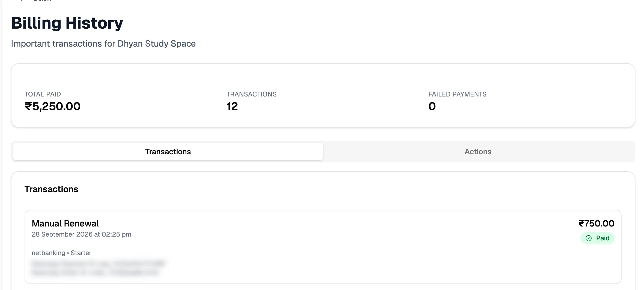Click the green Paid badge
Viewport: 644px width, 290px height.
click(x=597, y=238)
